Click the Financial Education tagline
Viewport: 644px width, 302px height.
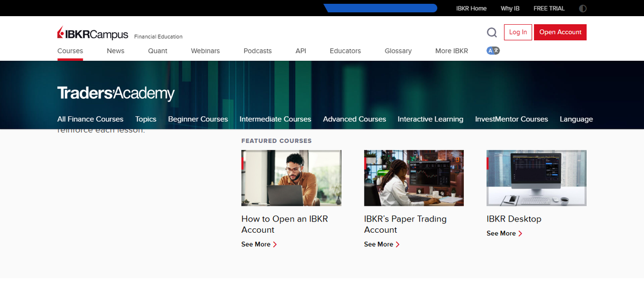point(158,37)
